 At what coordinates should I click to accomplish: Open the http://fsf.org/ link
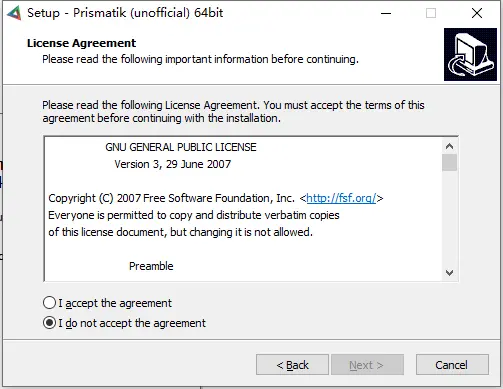click(x=341, y=198)
